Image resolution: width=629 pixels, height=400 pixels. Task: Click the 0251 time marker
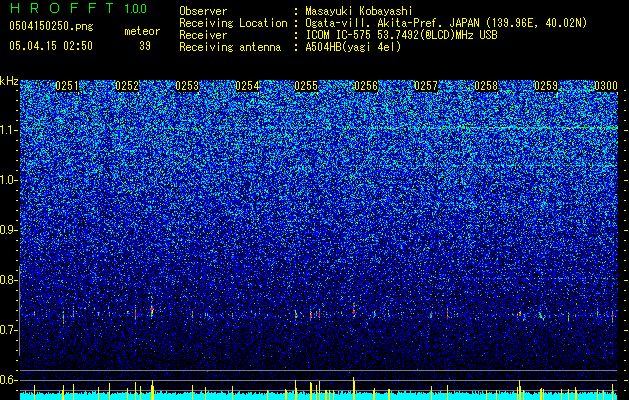tap(67, 86)
